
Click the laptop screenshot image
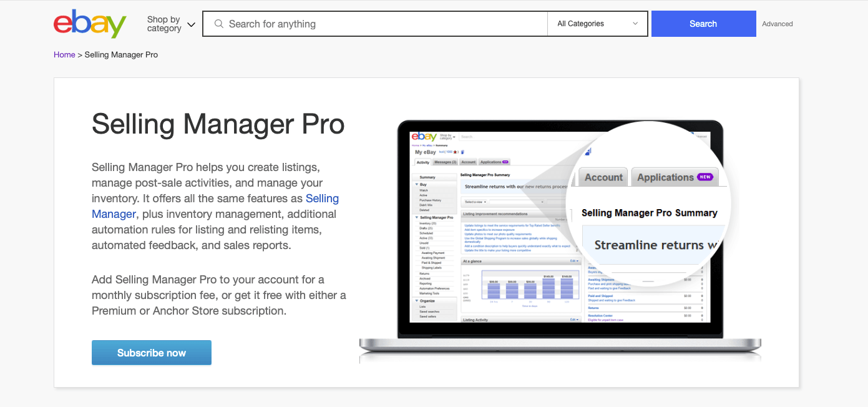(x=560, y=240)
